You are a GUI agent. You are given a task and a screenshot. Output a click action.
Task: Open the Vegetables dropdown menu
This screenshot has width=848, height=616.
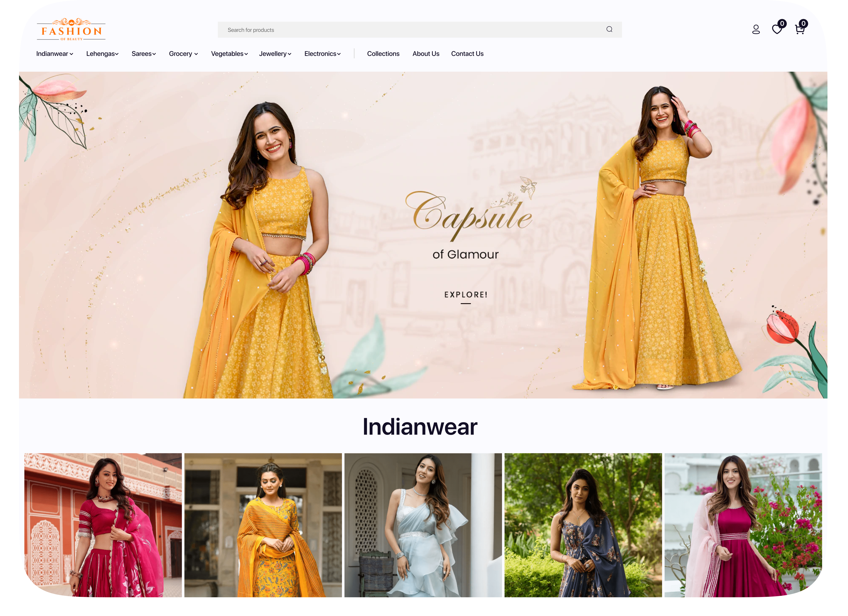[229, 54]
